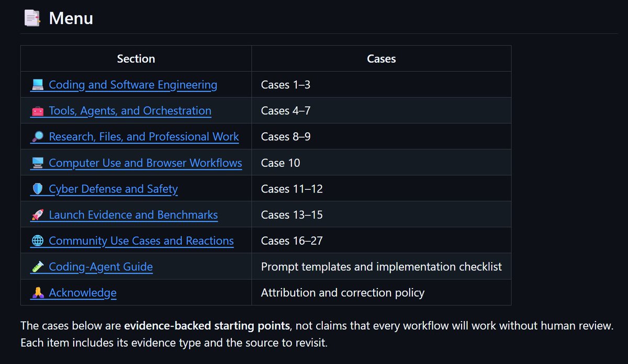Click the Menu heading text
Viewport: 628px width, 364px height.
click(x=71, y=18)
